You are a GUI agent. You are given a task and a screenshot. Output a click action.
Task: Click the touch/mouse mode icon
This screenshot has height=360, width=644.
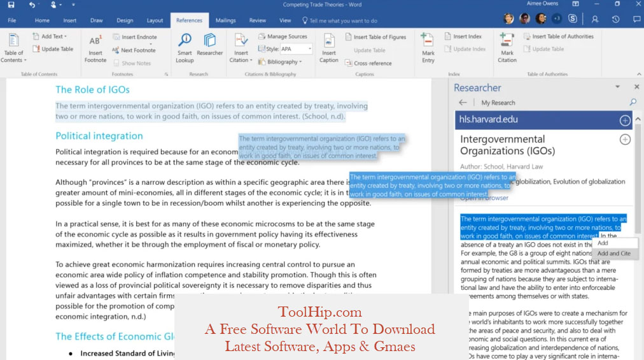point(55,4)
